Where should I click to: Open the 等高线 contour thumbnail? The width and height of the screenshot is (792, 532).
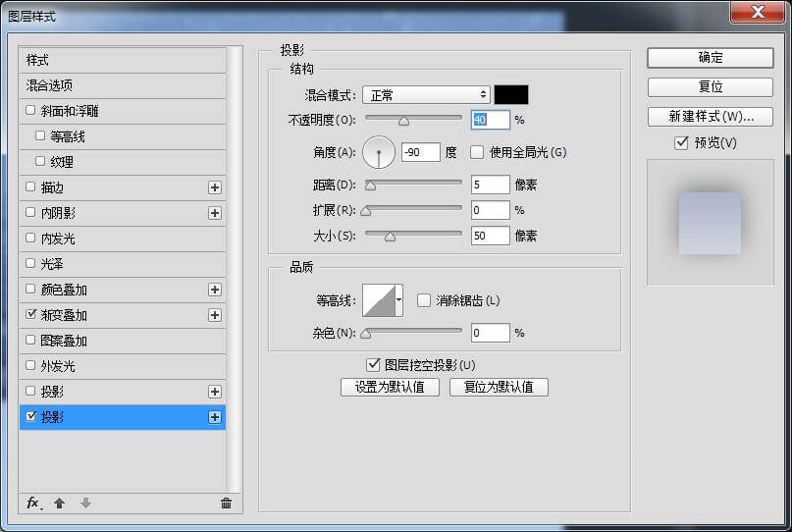click(x=379, y=300)
